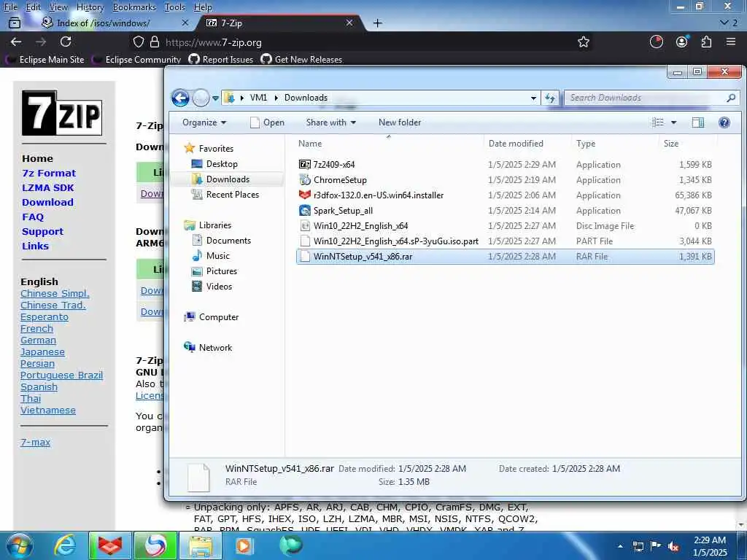Image resolution: width=747 pixels, height=560 pixels.
Task: Switch to Index of /isos/windows/ tab
Action: pyautogui.click(x=103, y=23)
